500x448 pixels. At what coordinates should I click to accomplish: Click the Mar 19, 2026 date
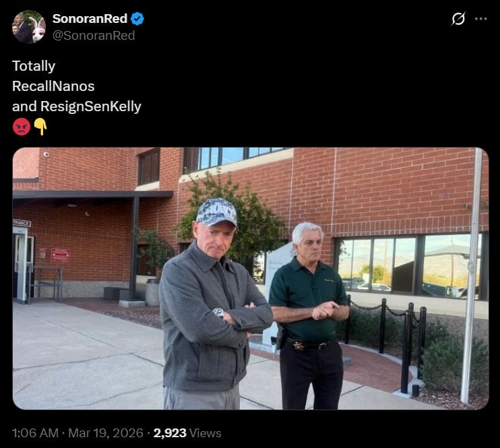pyautogui.click(x=106, y=433)
